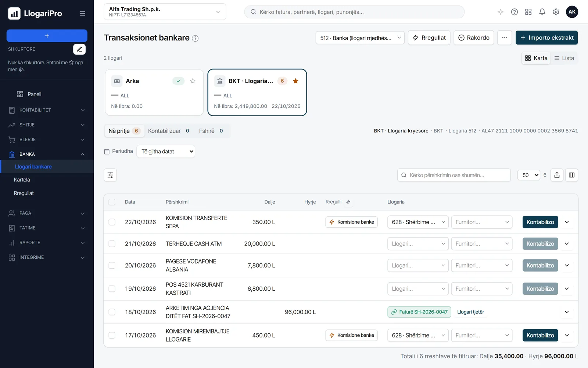The image size is (588, 368).
Task: Switch to Lista view
Action: [x=564, y=58]
